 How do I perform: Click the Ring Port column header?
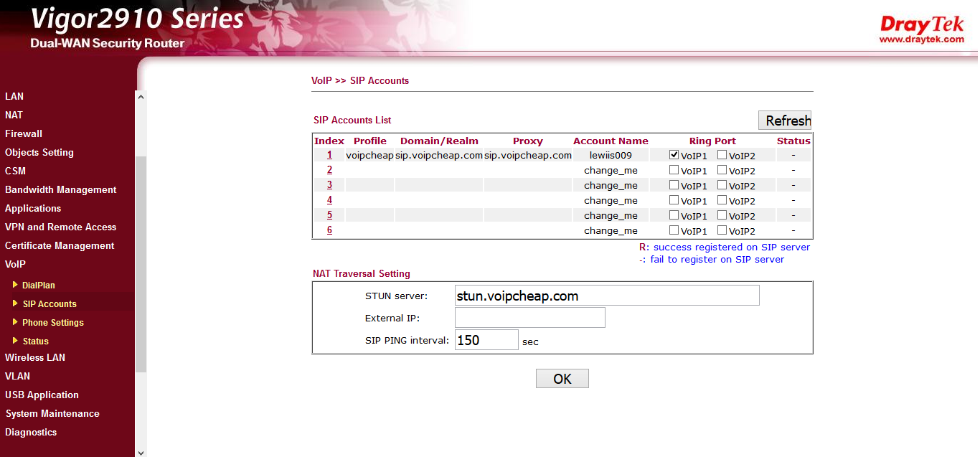point(712,141)
